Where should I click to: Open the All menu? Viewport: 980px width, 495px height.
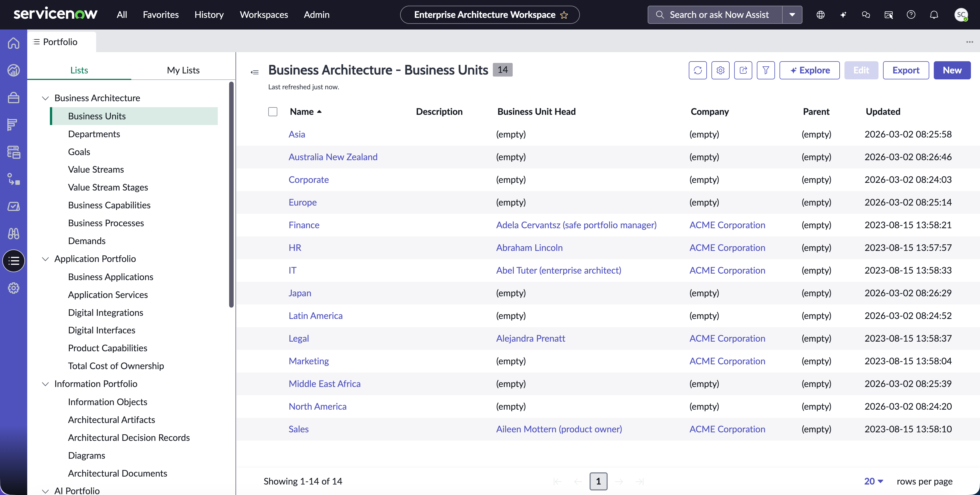pyautogui.click(x=122, y=14)
